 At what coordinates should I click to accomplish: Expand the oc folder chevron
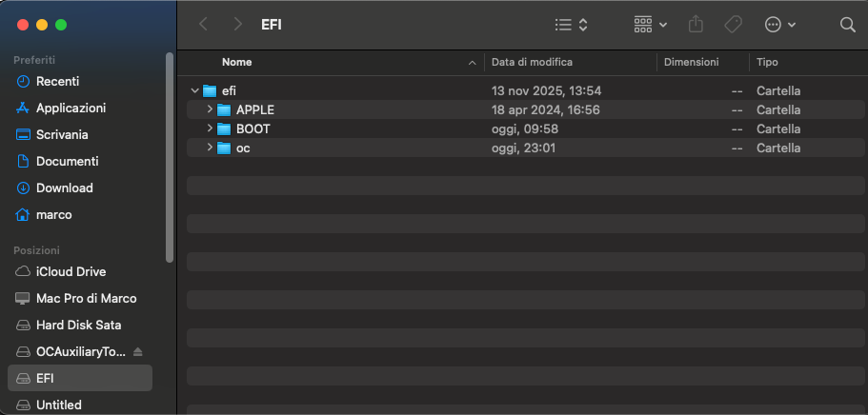tap(210, 148)
